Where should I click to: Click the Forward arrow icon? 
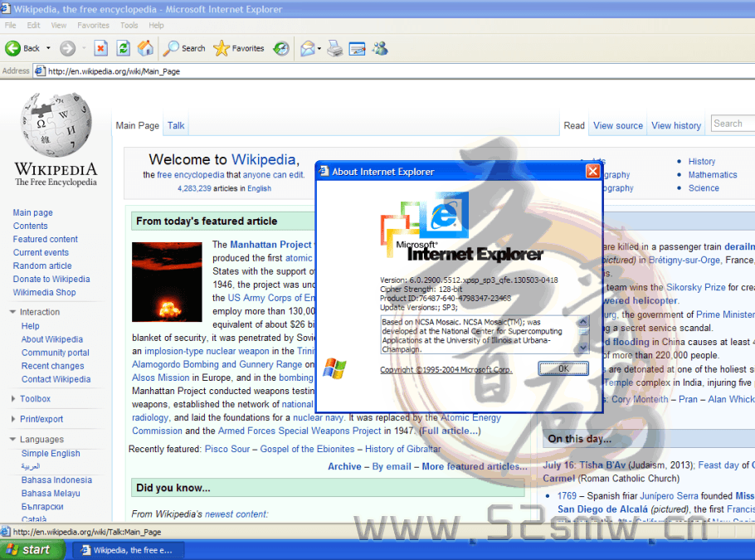pyautogui.click(x=67, y=48)
